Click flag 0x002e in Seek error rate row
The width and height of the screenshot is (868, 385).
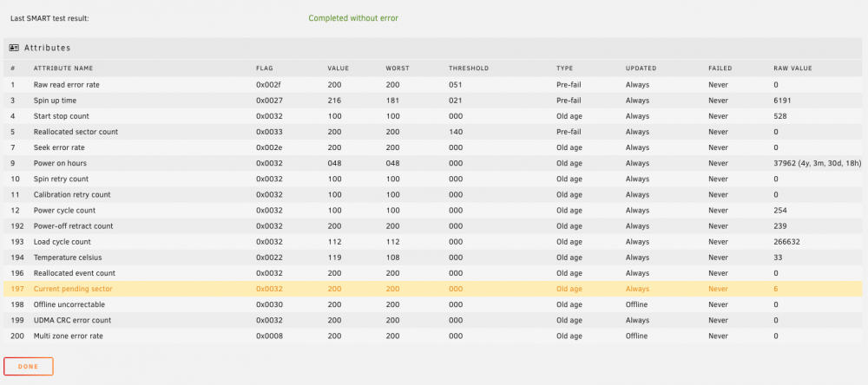pyautogui.click(x=269, y=147)
